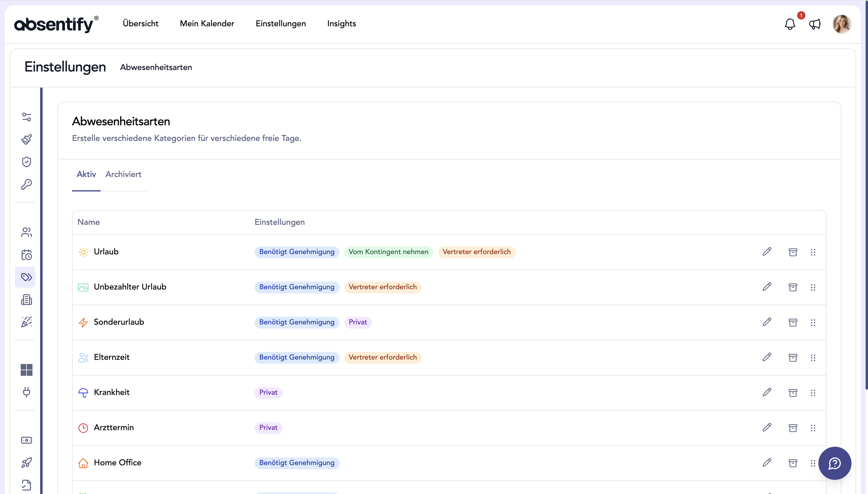
Task: Click the Privat tag in Krankheit row
Action: point(268,393)
